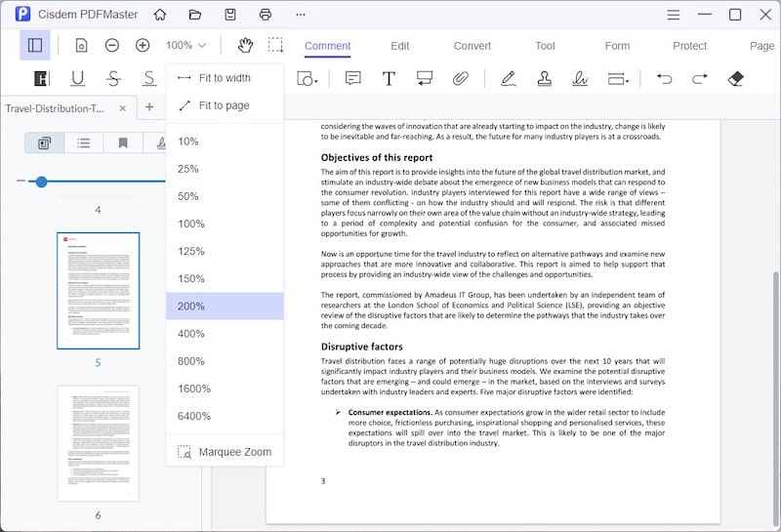This screenshot has height=532, width=781.
Task: Show the outline list panel view
Action: click(x=84, y=143)
